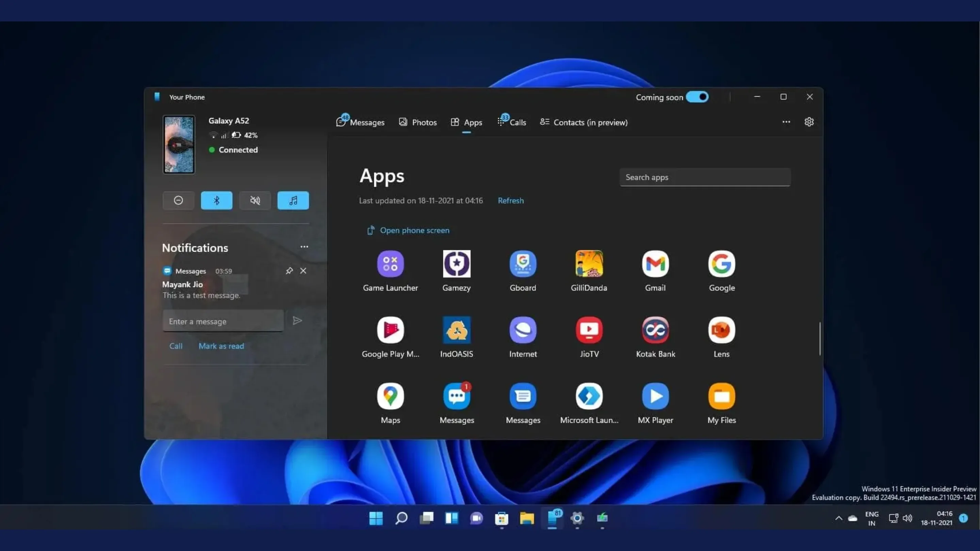
Task: Open Messages app with plain blue icon
Action: pyautogui.click(x=523, y=403)
